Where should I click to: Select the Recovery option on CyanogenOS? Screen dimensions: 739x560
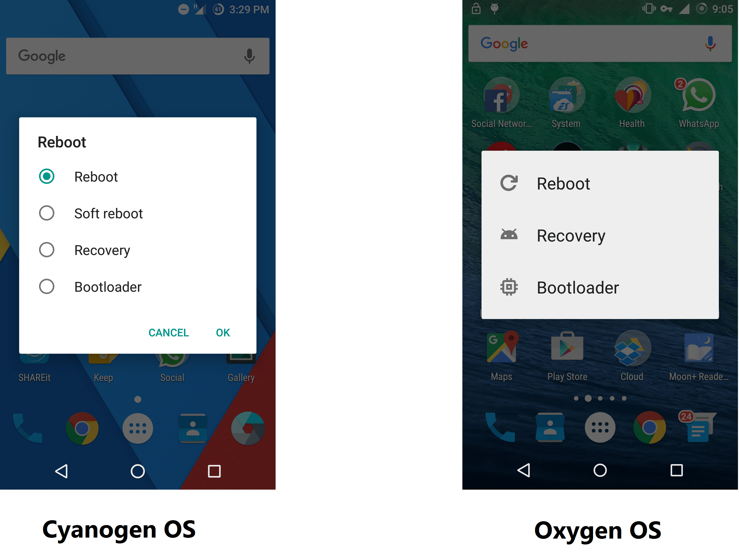[47, 249]
